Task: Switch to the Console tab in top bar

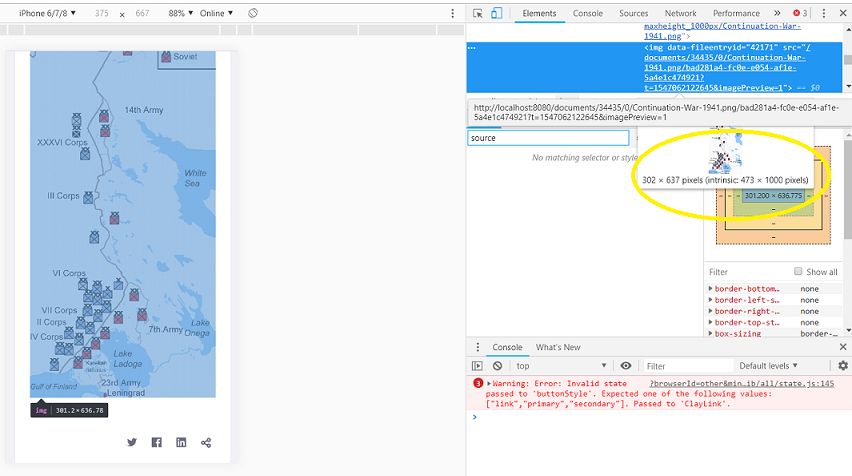Action: 587,13
